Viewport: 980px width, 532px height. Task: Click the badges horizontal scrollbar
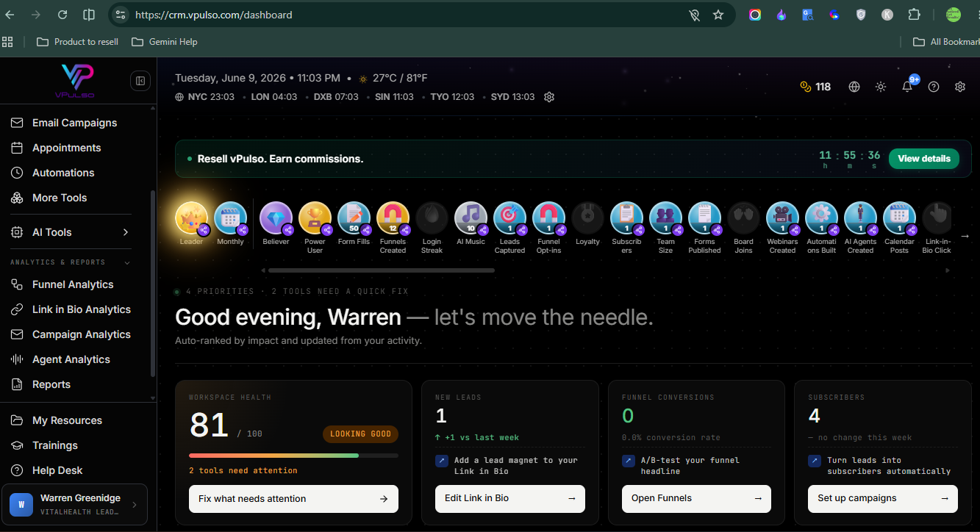tap(381, 270)
